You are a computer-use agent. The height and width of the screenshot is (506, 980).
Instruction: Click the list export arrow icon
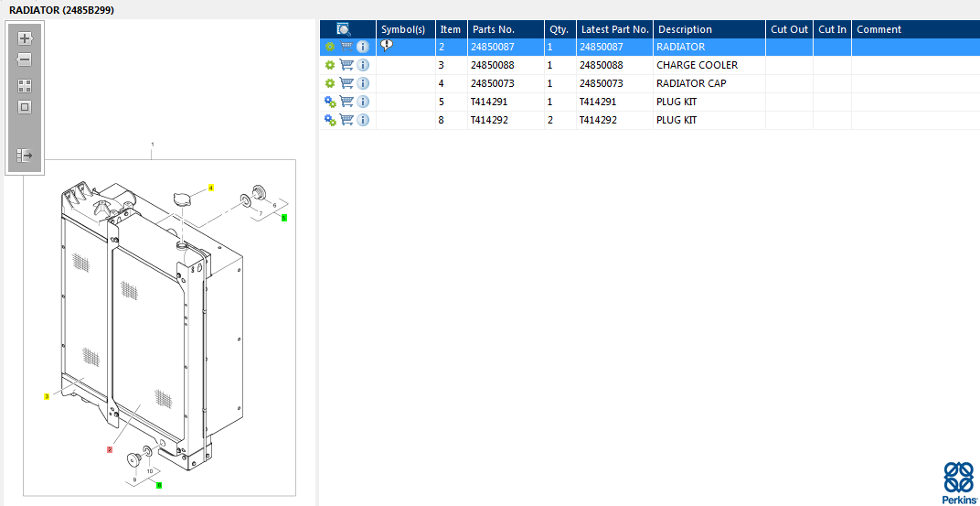coord(25,156)
